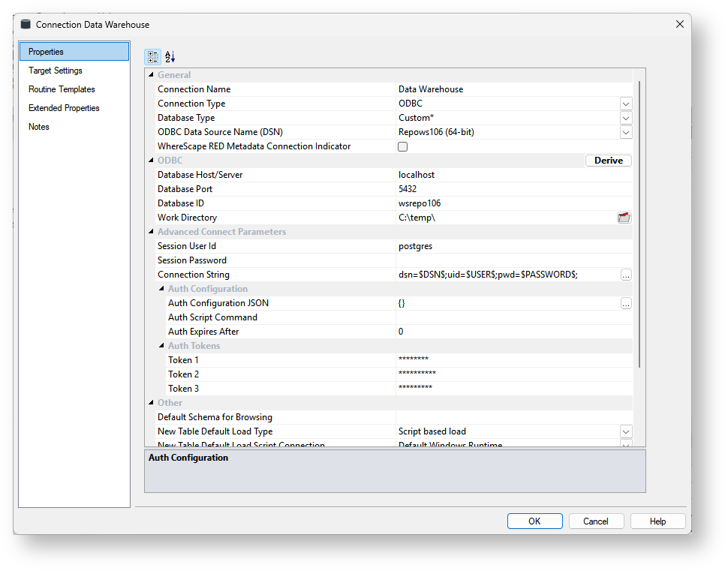
Task: Open the Database Type dropdown
Action: coord(626,119)
